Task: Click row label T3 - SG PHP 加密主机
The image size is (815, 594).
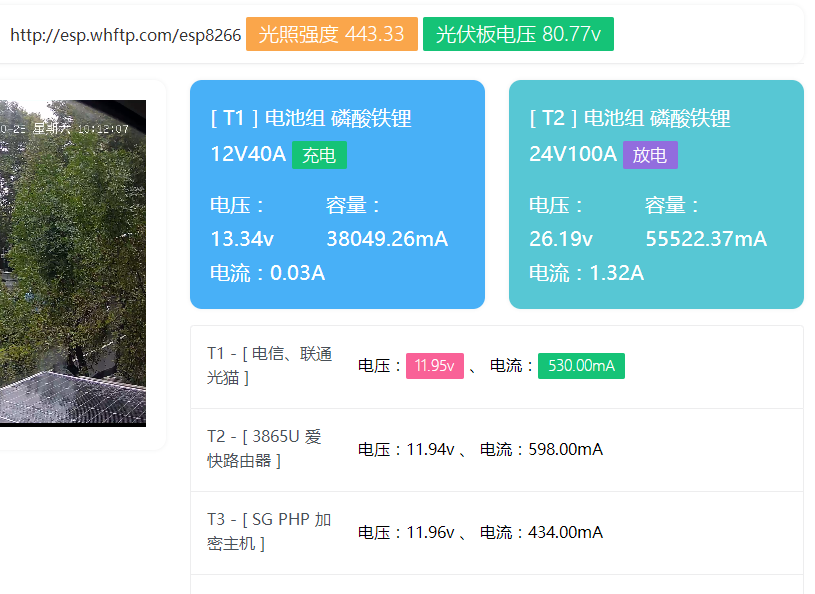Action: (269, 532)
